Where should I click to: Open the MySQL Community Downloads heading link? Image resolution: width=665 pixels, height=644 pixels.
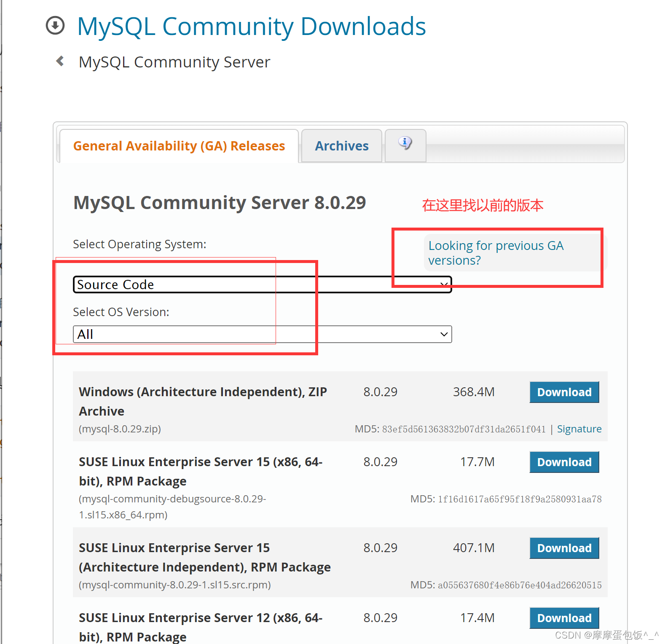[x=252, y=26]
